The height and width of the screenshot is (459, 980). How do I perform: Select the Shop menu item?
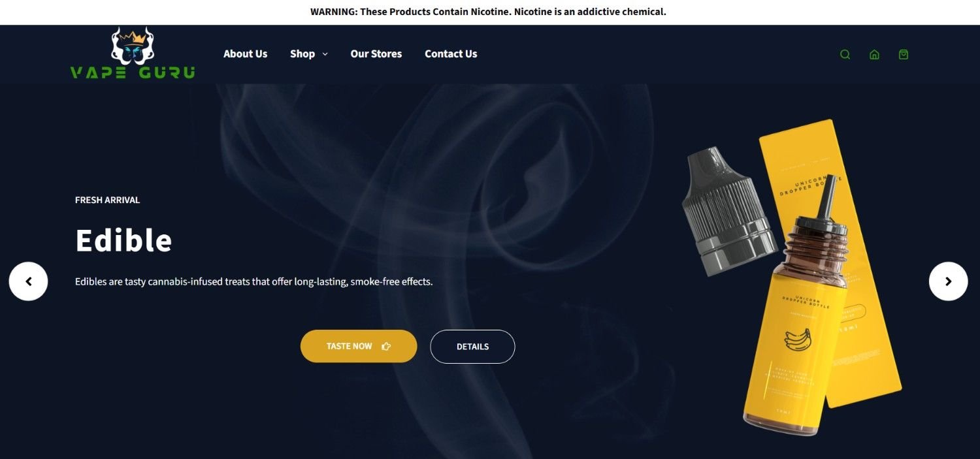[x=302, y=54]
